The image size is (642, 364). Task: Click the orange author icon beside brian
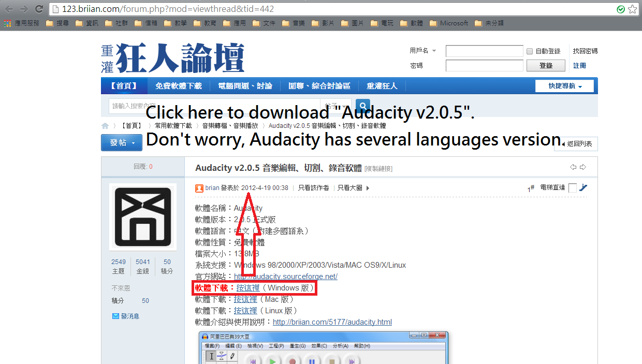click(199, 188)
